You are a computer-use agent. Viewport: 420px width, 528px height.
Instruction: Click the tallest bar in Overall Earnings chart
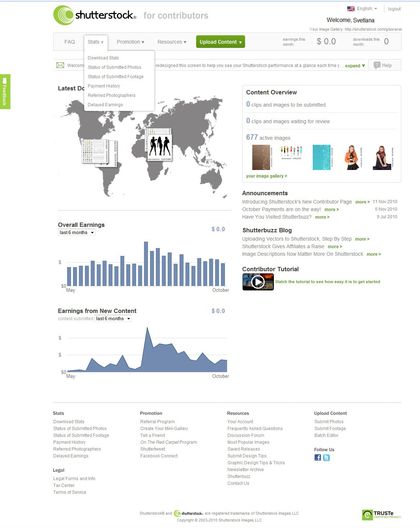point(146,264)
